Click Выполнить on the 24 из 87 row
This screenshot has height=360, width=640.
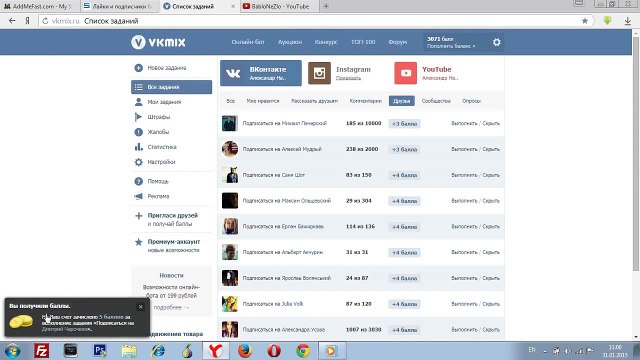[464, 278]
